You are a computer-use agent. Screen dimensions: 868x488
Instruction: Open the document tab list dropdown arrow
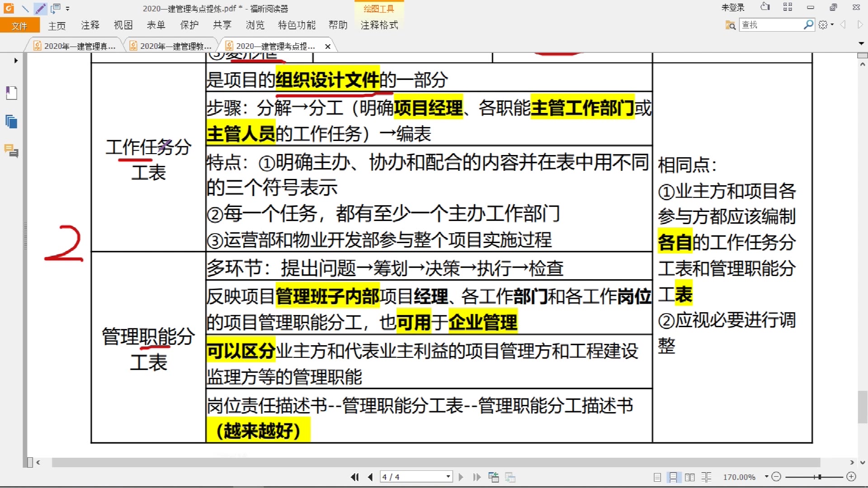[x=861, y=43]
